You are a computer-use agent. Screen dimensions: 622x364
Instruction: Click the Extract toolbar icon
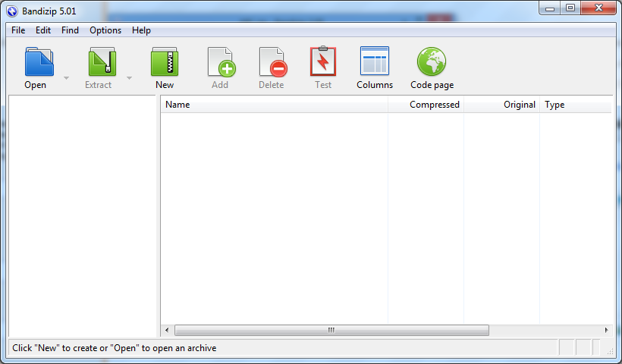pyautogui.click(x=102, y=61)
